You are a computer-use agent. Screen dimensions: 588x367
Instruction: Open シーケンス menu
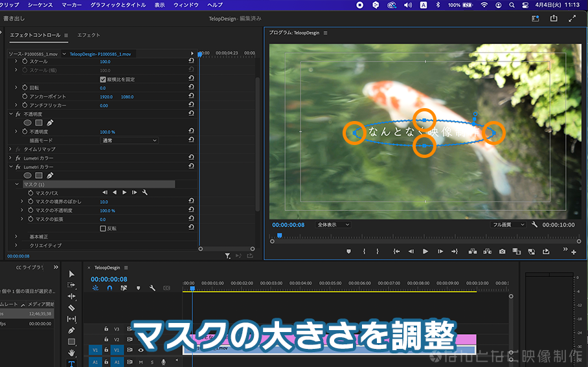click(x=40, y=5)
